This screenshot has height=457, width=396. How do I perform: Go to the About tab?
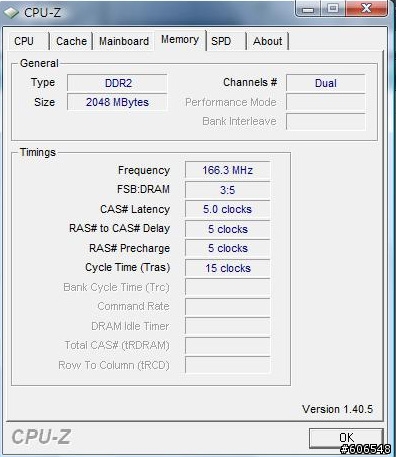(268, 41)
